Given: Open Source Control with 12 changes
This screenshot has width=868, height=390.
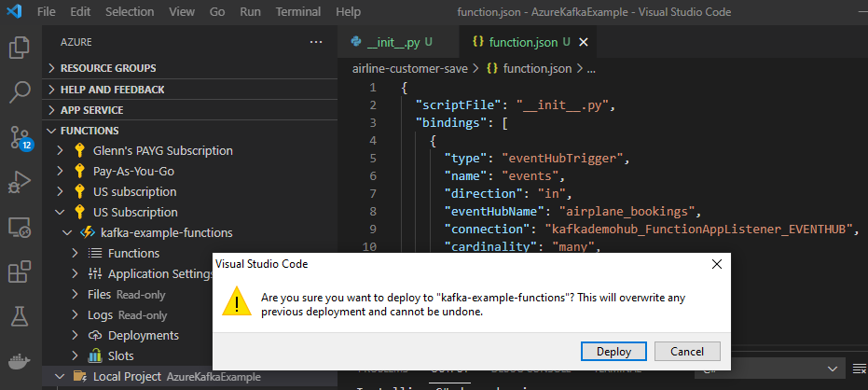Looking at the screenshot, I should (21, 138).
